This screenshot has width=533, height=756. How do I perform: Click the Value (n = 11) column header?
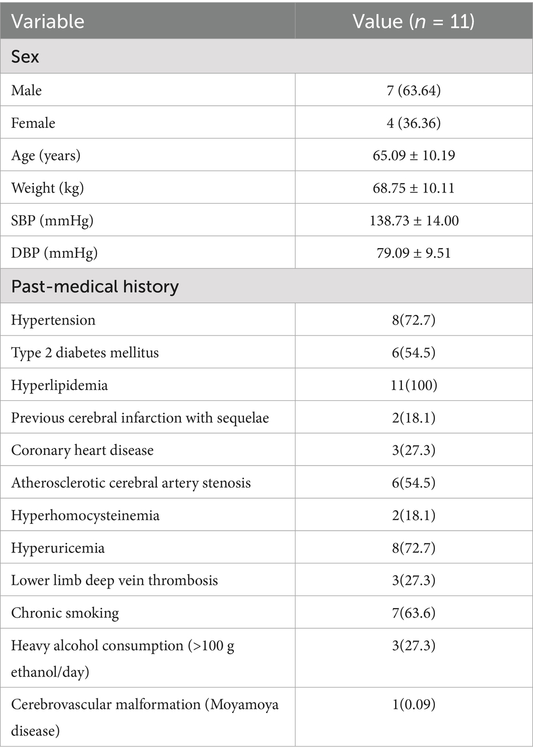pos(413,21)
